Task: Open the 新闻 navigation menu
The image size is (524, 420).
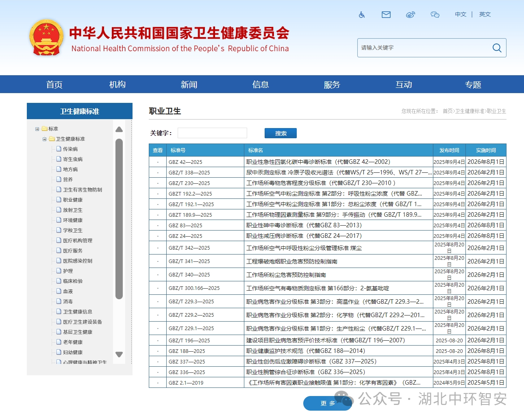Action: [x=189, y=85]
